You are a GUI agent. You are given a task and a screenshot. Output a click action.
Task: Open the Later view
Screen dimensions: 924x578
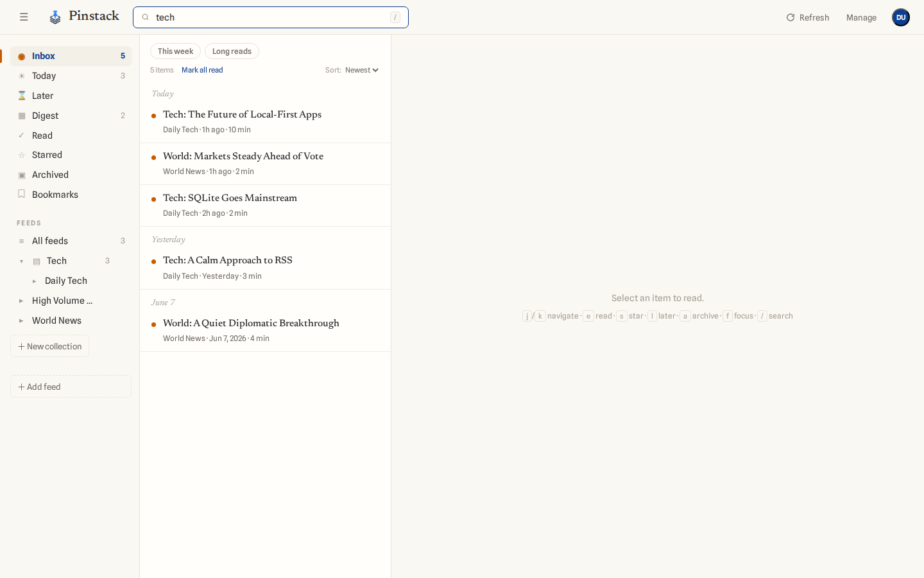pos(71,96)
